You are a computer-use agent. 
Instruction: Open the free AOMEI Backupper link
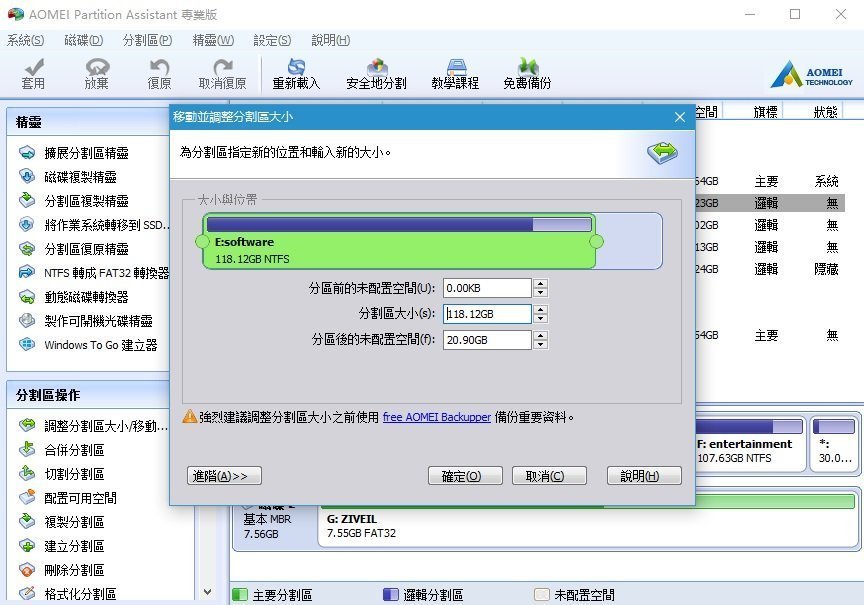(436, 417)
